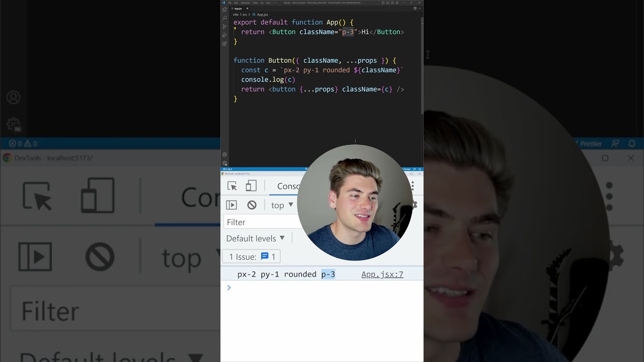Expand the overflow menu after Run
Viewport: 644px width, 362px height.
[x=275, y=3]
